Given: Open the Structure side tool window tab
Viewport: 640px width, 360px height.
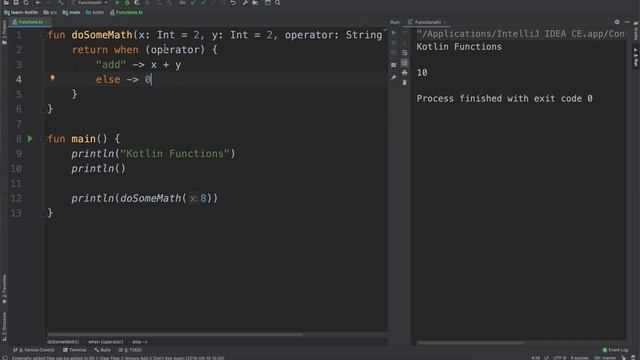Looking at the screenshot, I should [x=4, y=327].
